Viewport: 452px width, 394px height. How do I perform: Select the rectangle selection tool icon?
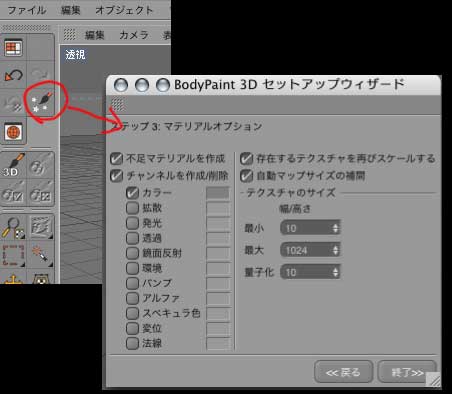point(13,255)
